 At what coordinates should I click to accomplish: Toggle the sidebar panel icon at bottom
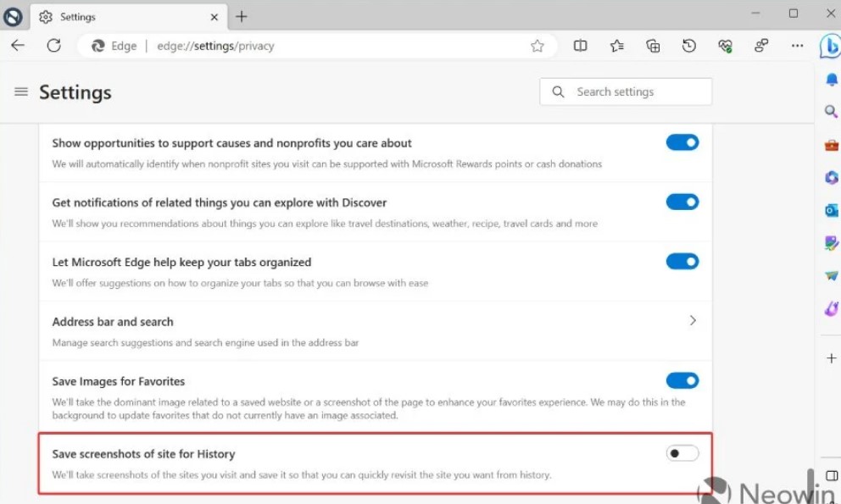click(832, 475)
